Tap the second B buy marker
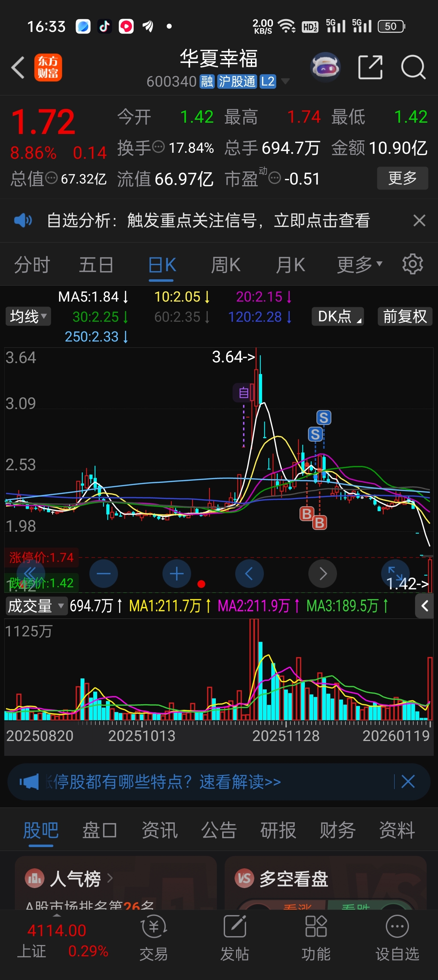Screen dimensions: 438x980 pyautogui.click(x=319, y=523)
